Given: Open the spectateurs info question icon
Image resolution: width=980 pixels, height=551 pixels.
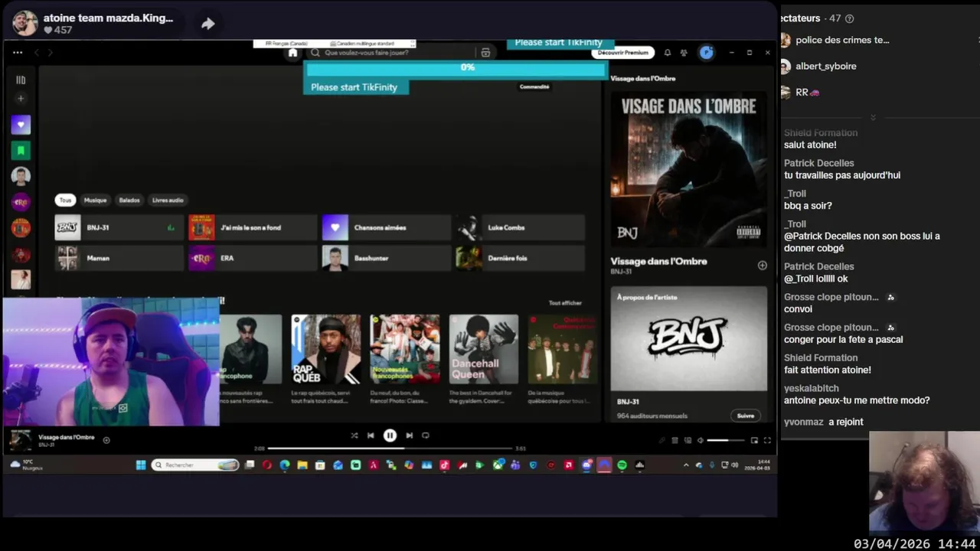Looking at the screenshot, I should point(849,18).
